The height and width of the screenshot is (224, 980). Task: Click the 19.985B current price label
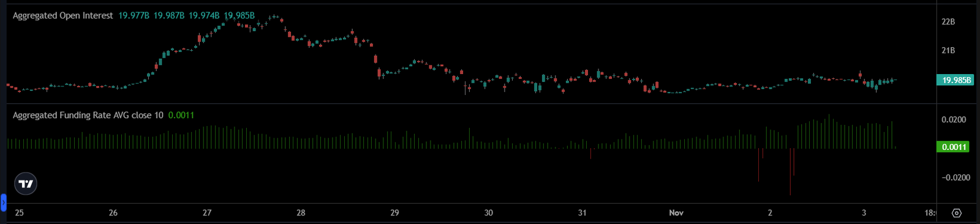point(956,80)
